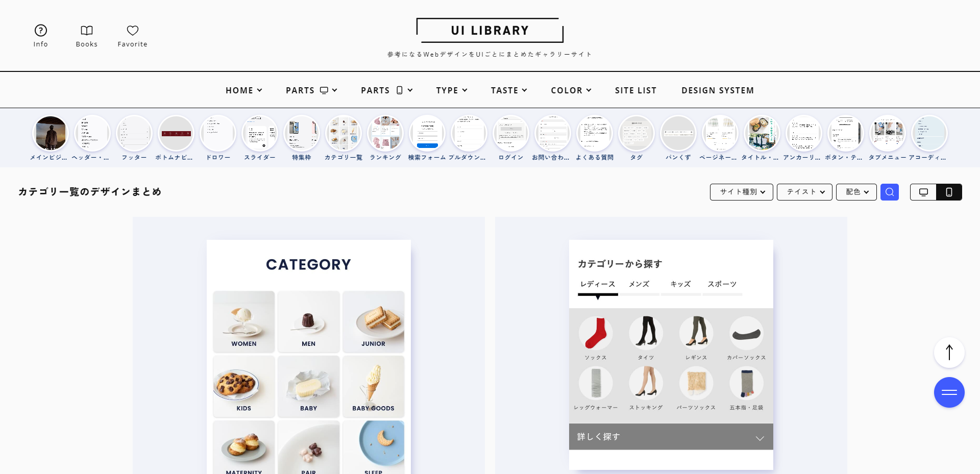Open the blue floating menu button
The image size is (980, 474).
[x=949, y=392]
